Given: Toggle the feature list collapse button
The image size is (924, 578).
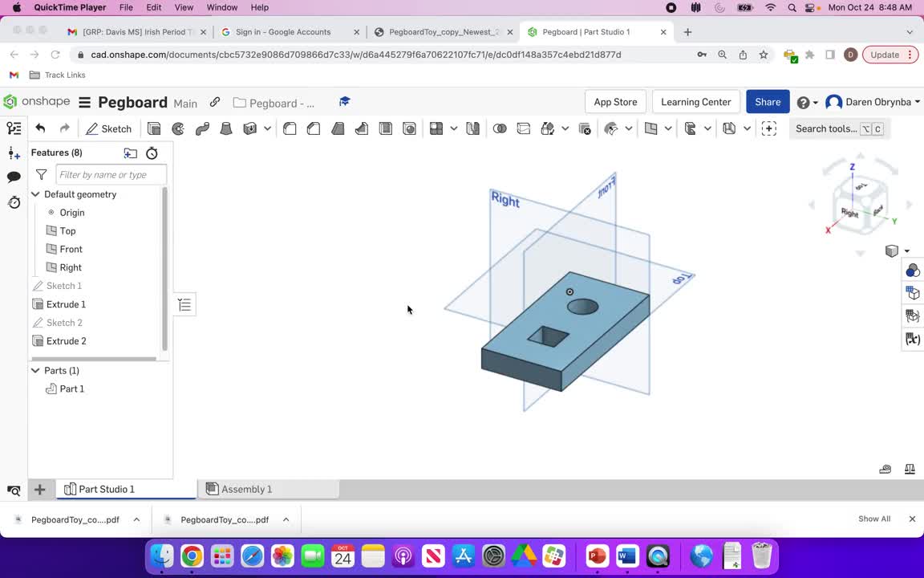Looking at the screenshot, I should pyautogui.click(x=184, y=304).
